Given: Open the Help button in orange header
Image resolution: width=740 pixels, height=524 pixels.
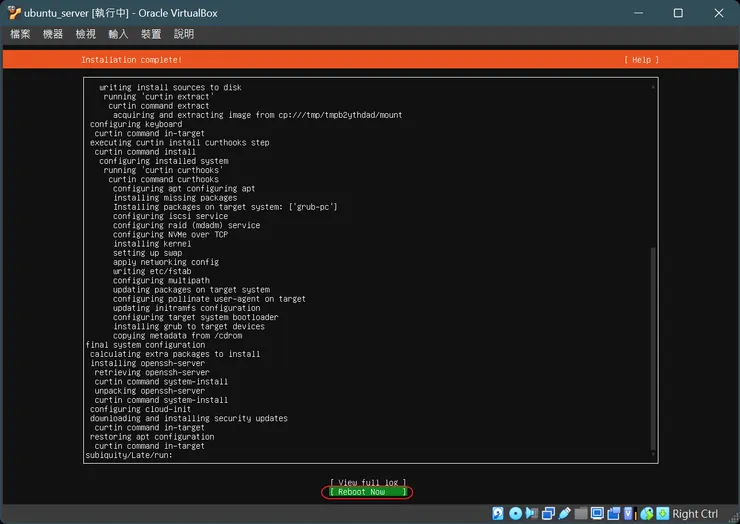Looking at the screenshot, I should pos(641,60).
